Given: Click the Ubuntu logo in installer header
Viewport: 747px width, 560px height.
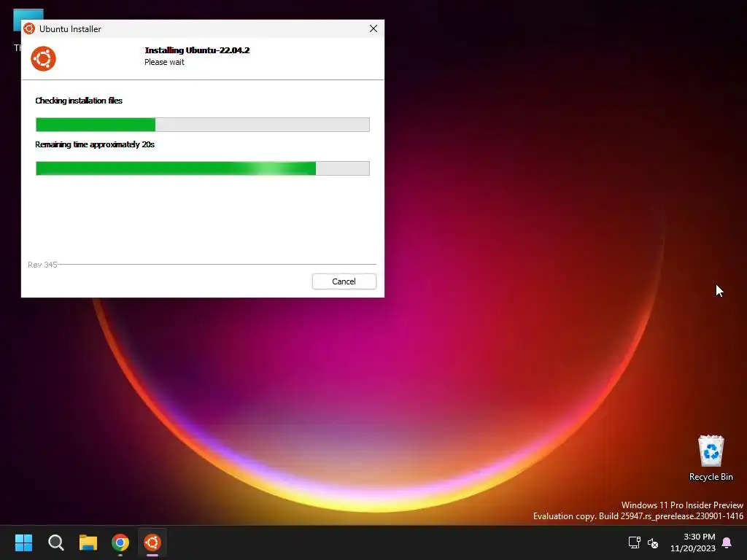Looking at the screenshot, I should [43, 58].
